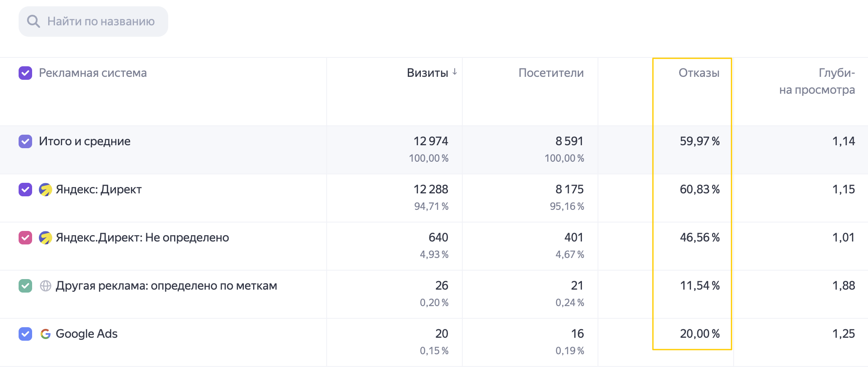
Task: Toggle the pink Яндекс.Директ: Не определено checkbox
Action: coord(25,238)
